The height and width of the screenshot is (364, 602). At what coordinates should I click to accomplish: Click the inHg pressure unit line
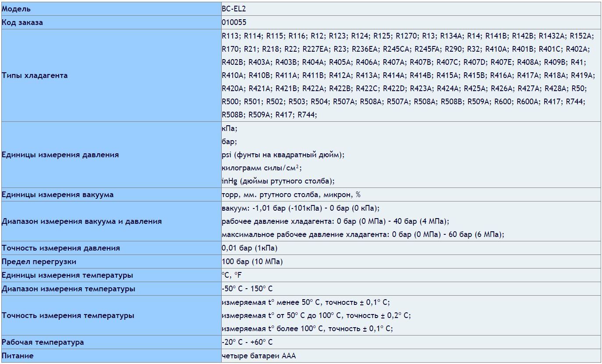click(x=278, y=181)
